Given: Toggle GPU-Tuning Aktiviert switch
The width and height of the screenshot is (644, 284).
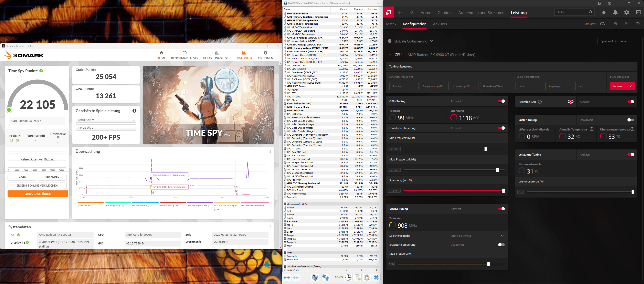Looking at the screenshot, I should 501,101.
